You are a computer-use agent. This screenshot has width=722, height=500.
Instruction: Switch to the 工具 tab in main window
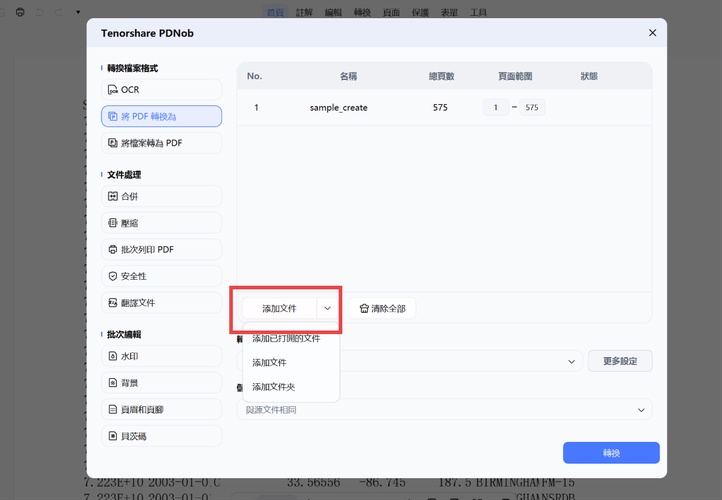[x=478, y=12]
